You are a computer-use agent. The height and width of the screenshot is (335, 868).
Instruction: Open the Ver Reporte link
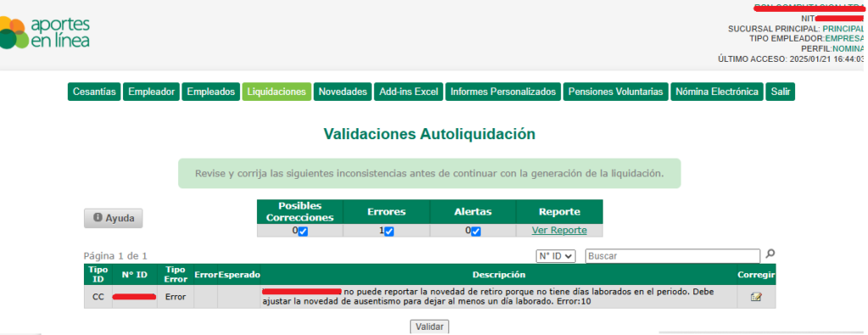pyautogui.click(x=559, y=231)
